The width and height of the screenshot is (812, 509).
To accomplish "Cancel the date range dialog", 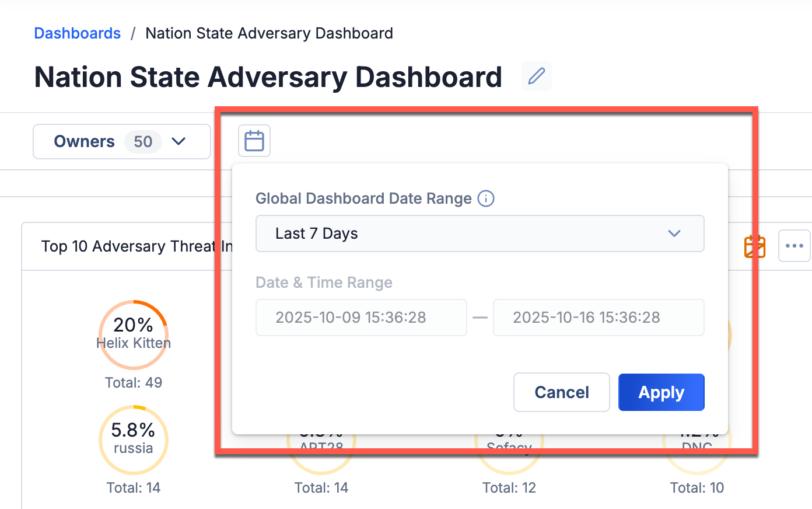I will tap(561, 392).
